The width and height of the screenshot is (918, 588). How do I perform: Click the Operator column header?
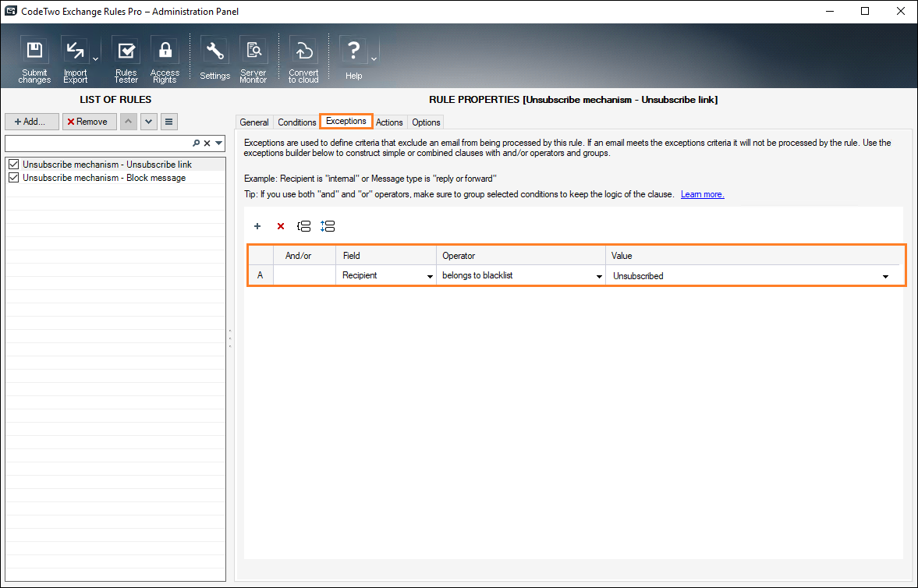(x=521, y=256)
